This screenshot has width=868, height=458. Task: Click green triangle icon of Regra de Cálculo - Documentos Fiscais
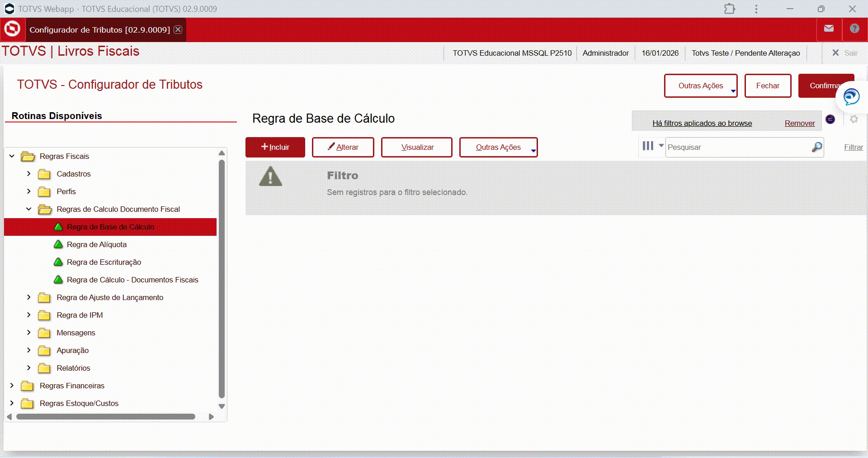tap(58, 280)
